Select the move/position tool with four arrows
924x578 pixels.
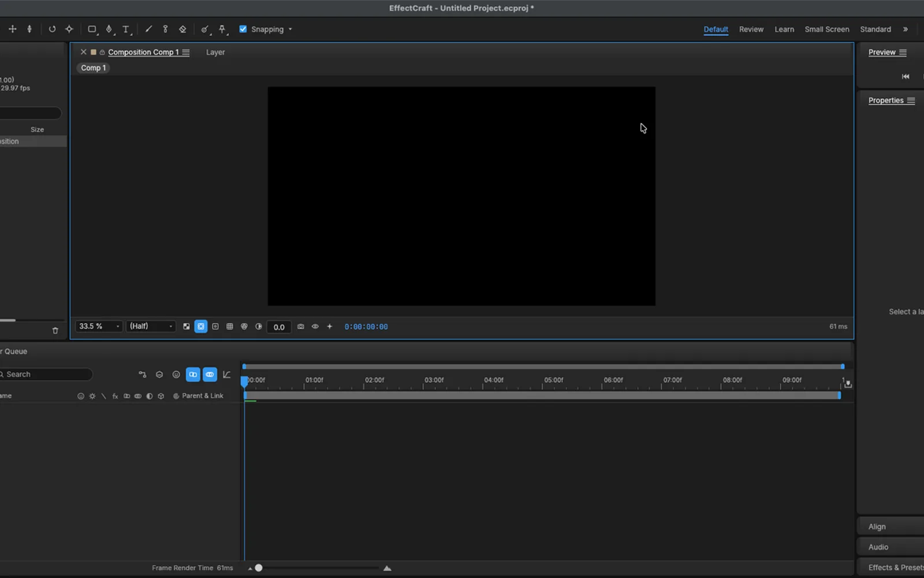tap(12, 29)
